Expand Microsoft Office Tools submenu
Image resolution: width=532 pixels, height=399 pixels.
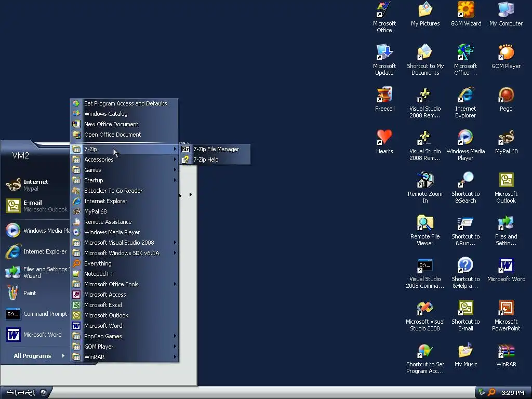[x=124, y=284]
